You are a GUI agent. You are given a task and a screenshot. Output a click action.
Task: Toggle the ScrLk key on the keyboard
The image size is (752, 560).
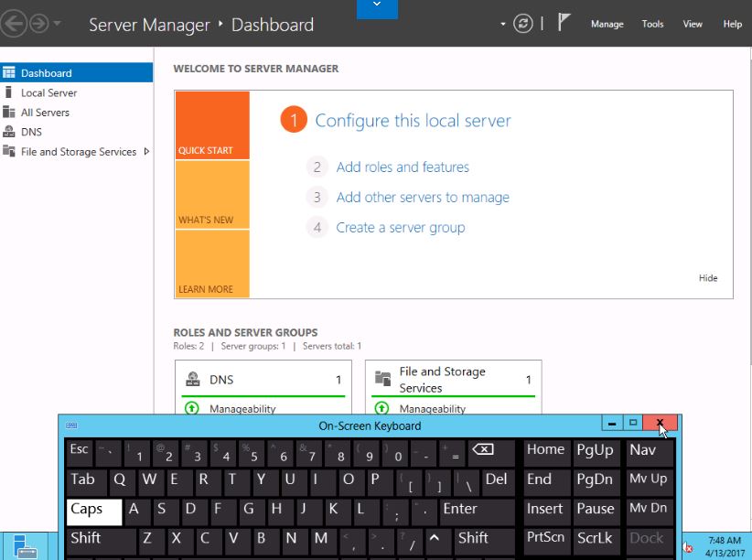point(595,539)
